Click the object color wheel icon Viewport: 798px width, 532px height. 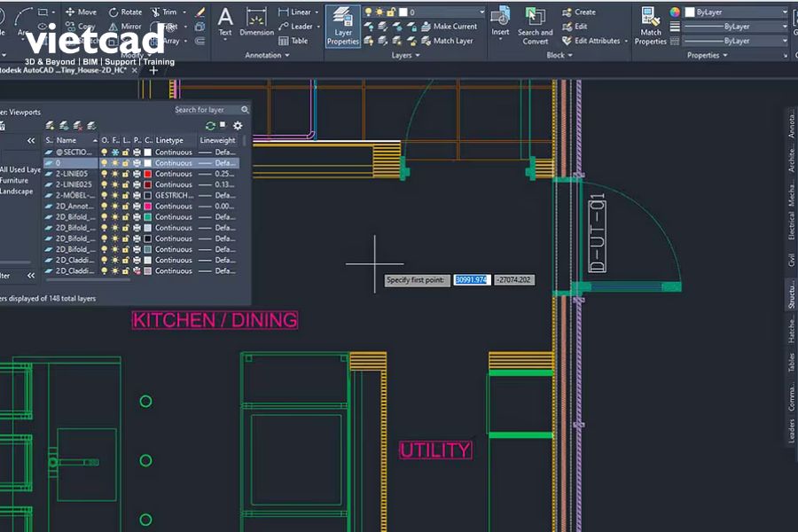pos(675,12)
